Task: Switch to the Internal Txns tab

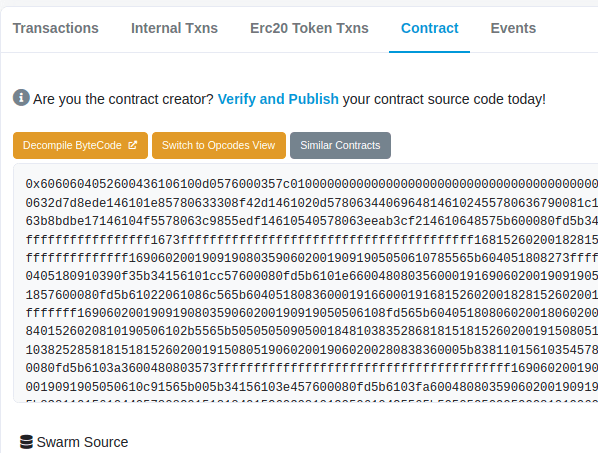Action: point(174,28)
